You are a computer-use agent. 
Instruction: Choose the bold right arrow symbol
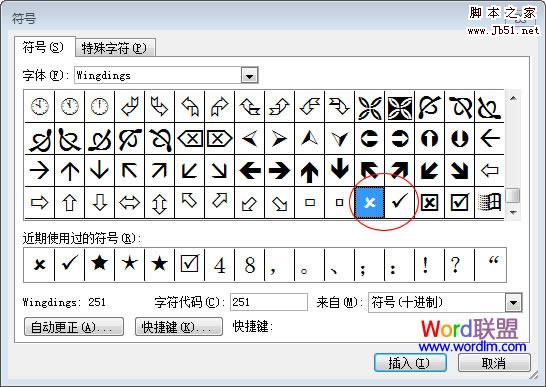(x=280, y=170)
